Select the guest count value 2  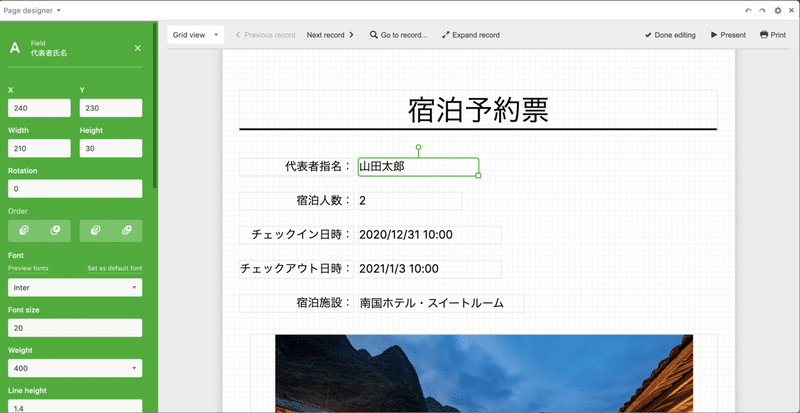[410, 201]
